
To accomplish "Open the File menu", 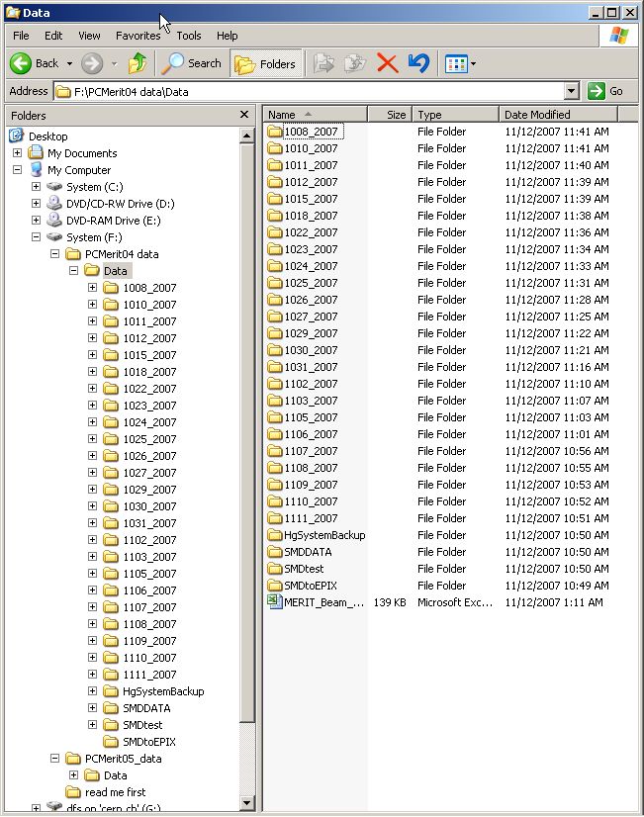I will tap(21, 36).
